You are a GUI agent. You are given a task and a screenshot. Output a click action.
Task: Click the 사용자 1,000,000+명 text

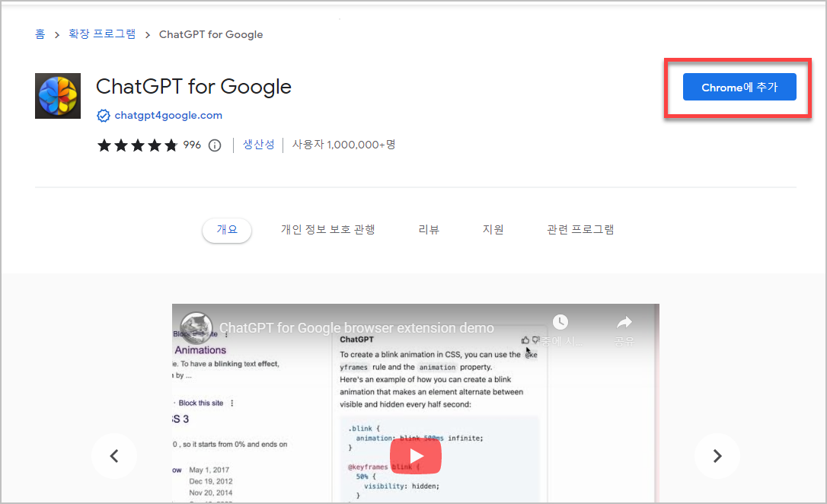(344, 145)
